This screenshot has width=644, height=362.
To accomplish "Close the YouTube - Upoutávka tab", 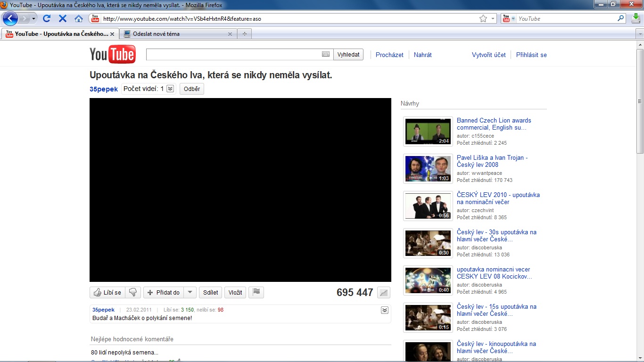I will (x=112, y=34).
